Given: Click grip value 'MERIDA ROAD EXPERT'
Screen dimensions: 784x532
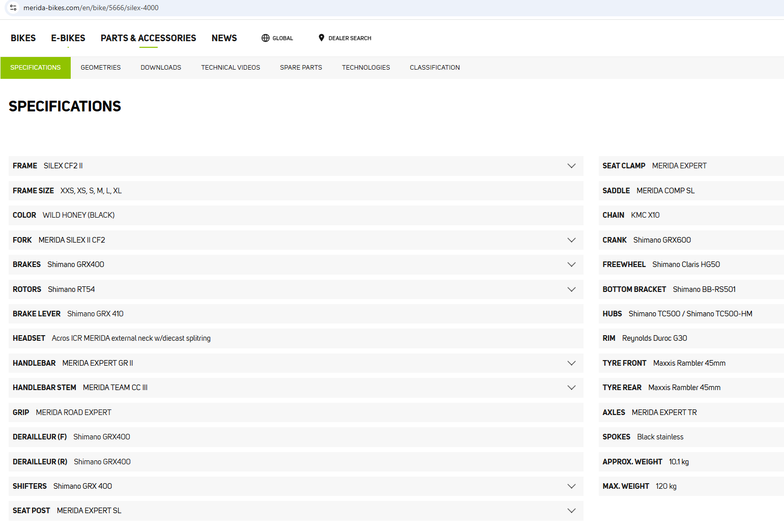Looking at the screenshot, I should (74, 412).
